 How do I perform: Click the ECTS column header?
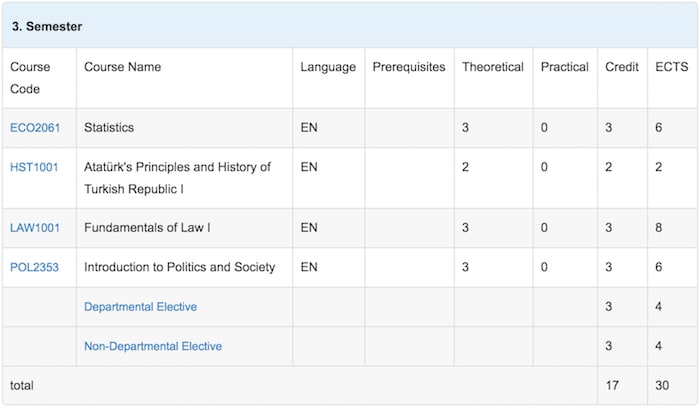[672, 67]
